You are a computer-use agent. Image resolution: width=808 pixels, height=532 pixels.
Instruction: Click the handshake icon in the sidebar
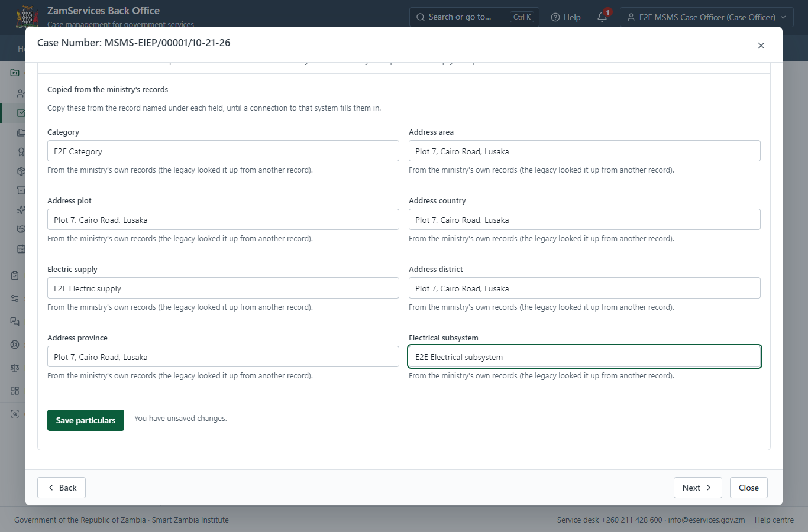(x=21, y=229)
